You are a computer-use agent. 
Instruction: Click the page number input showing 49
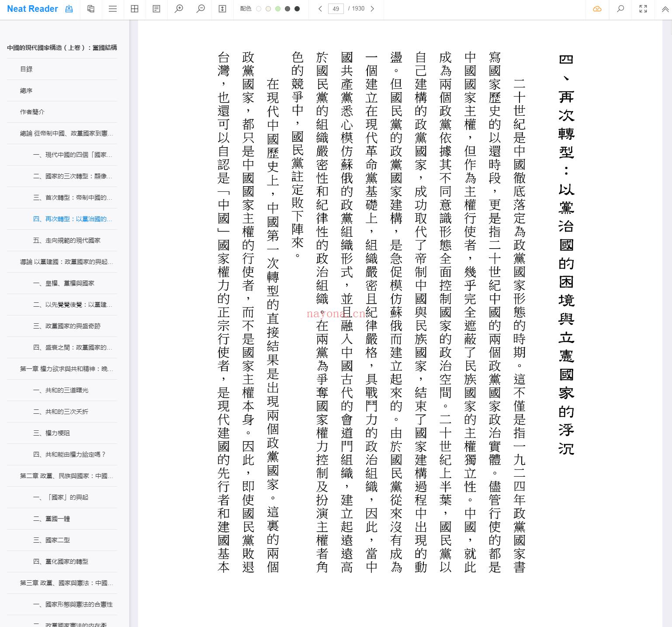pyautogui.click(x=336, y=9)
